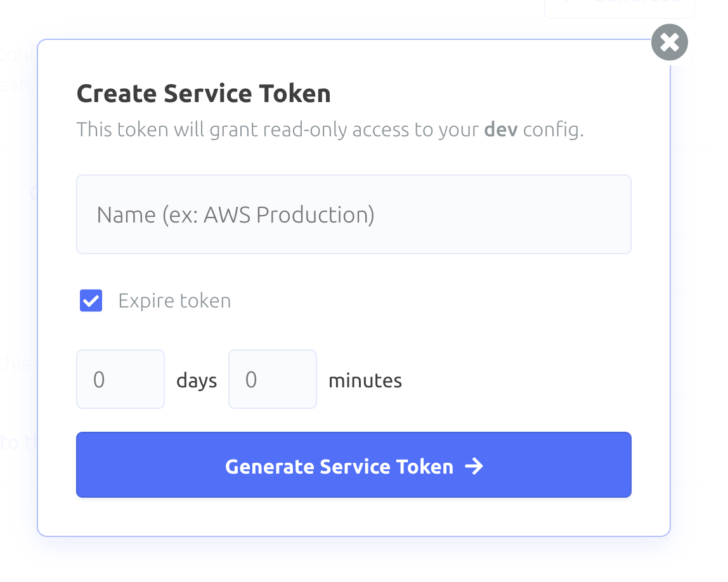Click the partially hidden button behind dialog

pyautogui.click(x=620, y=8)
